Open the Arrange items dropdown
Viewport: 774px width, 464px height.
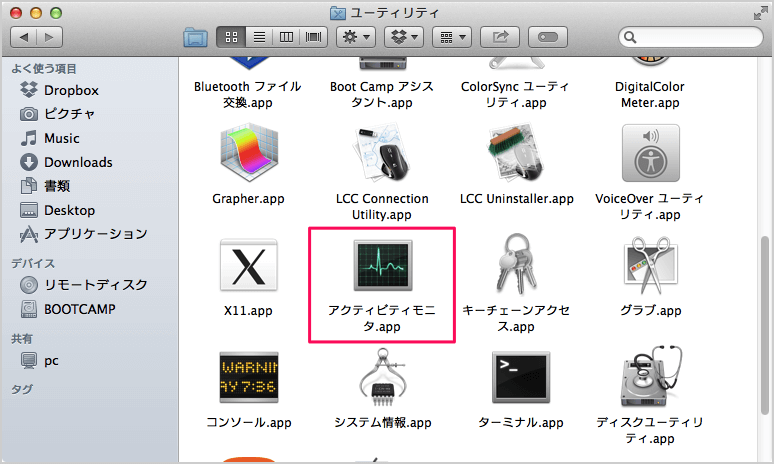click(x=452, y=37)
